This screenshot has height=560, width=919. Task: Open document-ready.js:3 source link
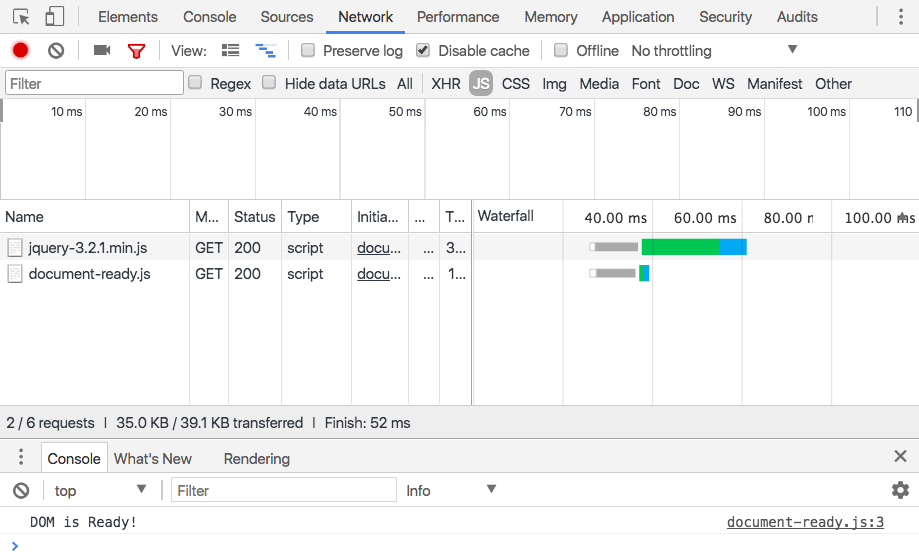click(805, 522)
